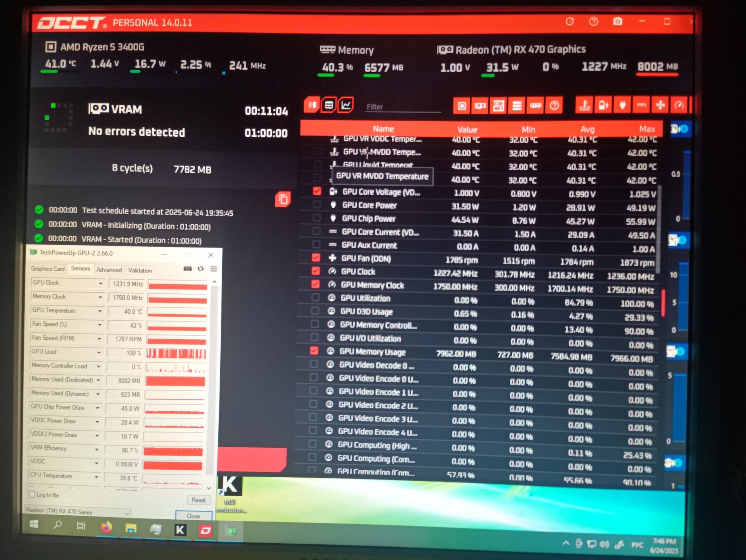Open Memory Used (Dedicated) dropdown in GPU-Z
Viewport: 746px width, 560px height.
pos(98,380)
